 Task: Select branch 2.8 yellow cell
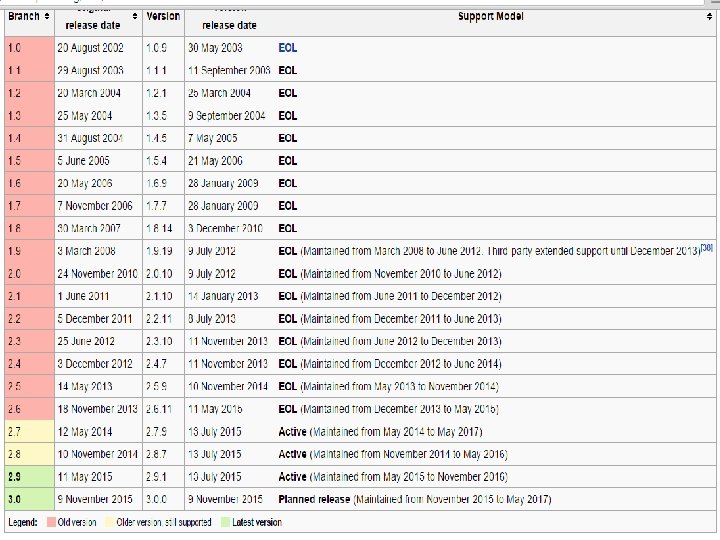29,454
